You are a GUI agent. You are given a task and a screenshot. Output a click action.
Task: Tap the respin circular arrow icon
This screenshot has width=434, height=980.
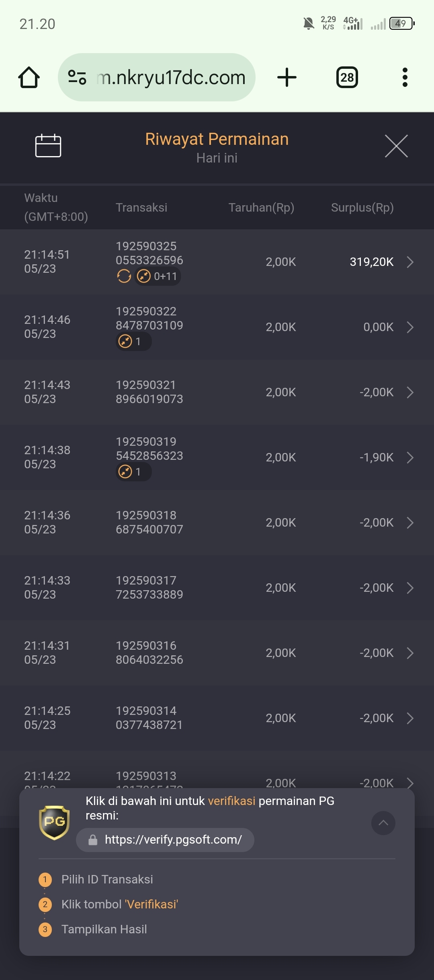click(x=124, y=276)
